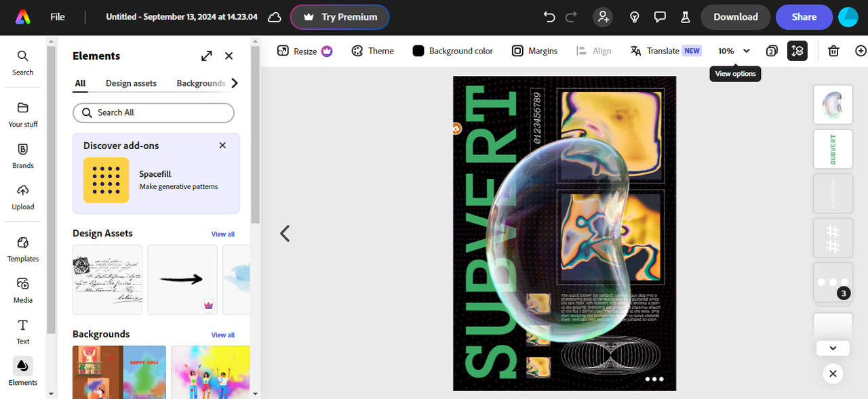The width and height of the screenshot is (868, 399).
Task: Click the Translate tool
Action: [x=665, y=51]
